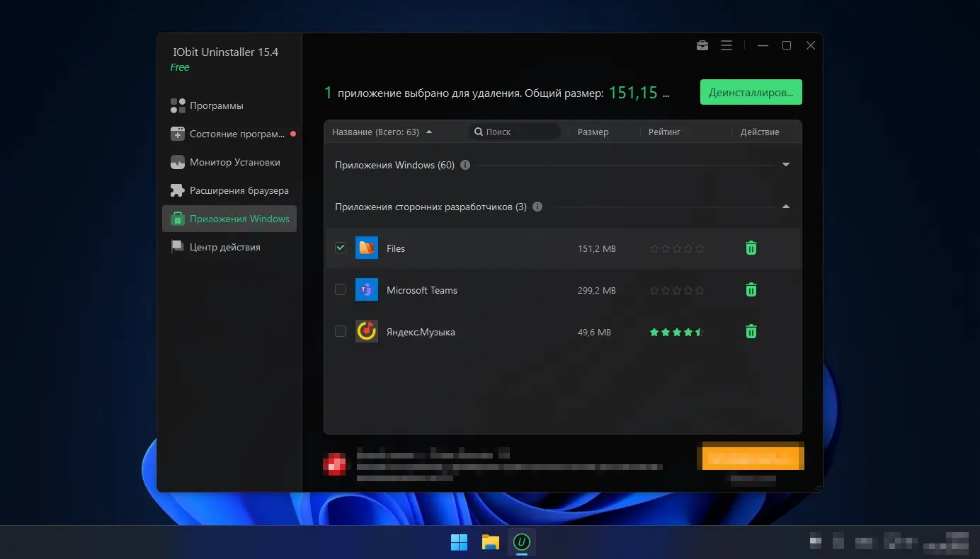Click rating stars of Яндекс.Музыка
Screen dimensions: 980x559
click(x=677, y=332)
